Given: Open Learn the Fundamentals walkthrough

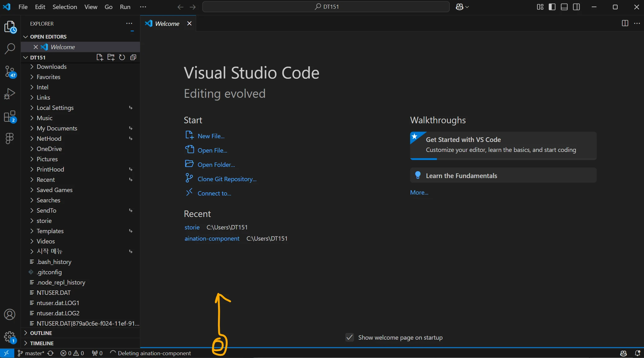Looking at the screenshot, I should [x=503, y=175].
